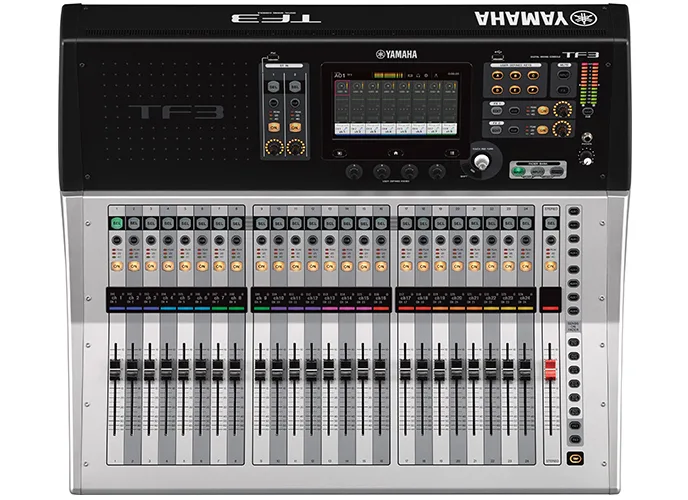Image resolution: width=688 pixels, height=500 pixels.
Task: Tap the CUE key of ST IN 1
Action: [x=273, y=103]
